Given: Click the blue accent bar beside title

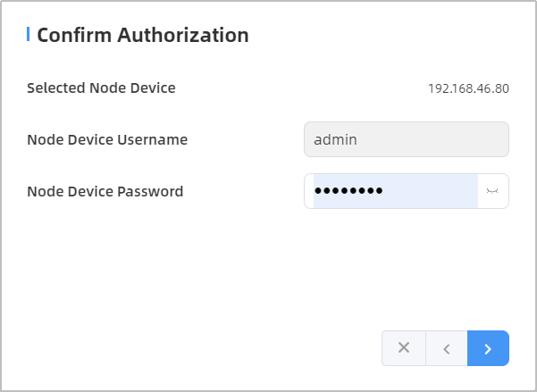Looking at the screenshot, I should [x=29, y=35].
